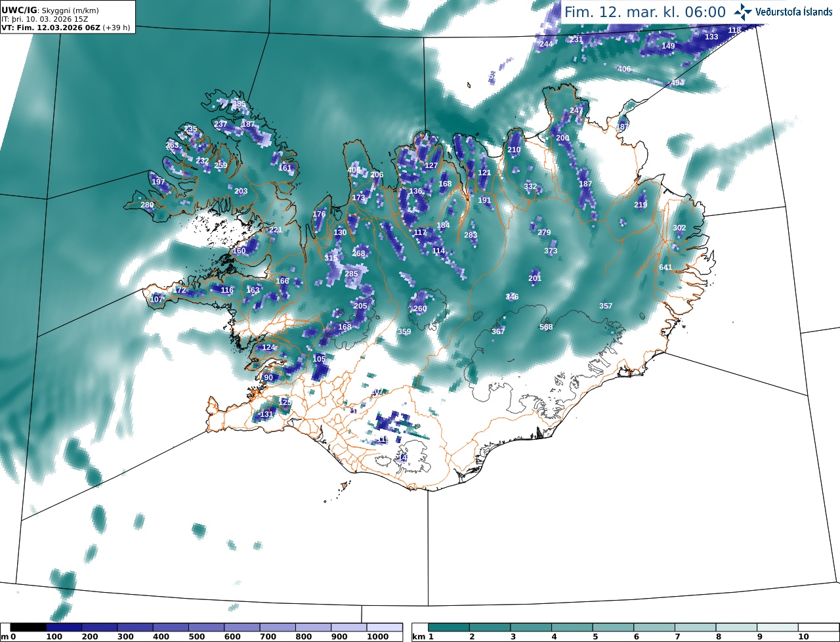Click the Veðurstofa Íslands name text
The height and width of the screenshot is (642, 840).
click(794, 12)
